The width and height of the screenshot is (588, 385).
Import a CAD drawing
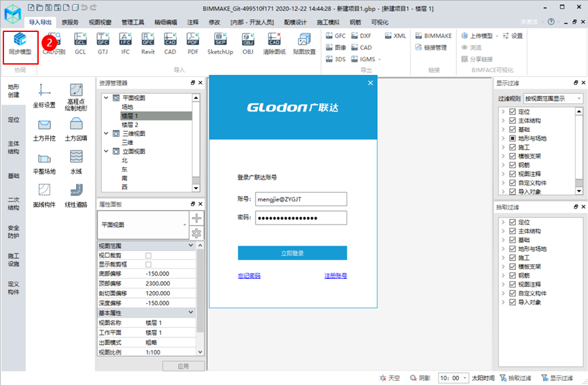(170, 44)
